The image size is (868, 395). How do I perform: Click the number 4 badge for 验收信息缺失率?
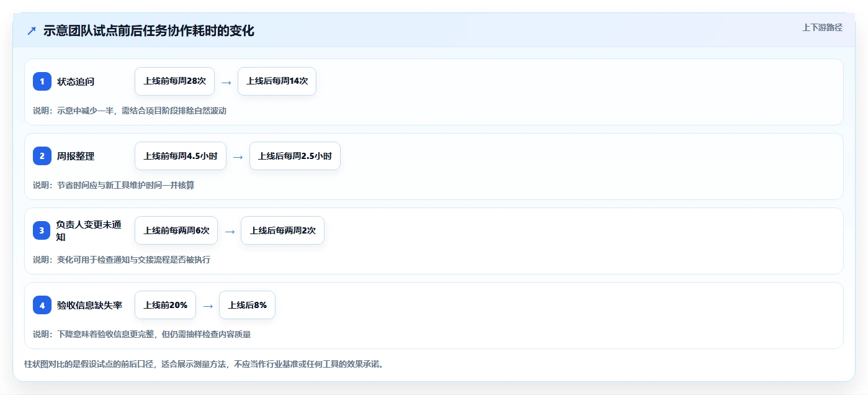42,305
